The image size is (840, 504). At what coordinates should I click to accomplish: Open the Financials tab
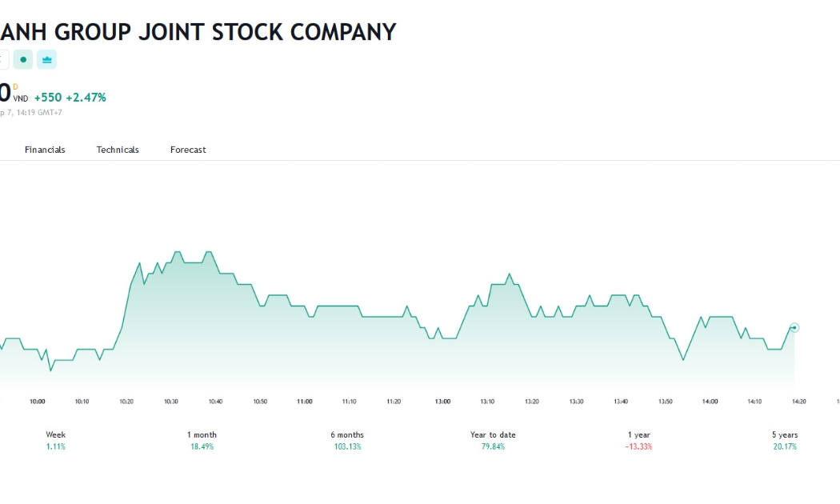tap(45, 150)
